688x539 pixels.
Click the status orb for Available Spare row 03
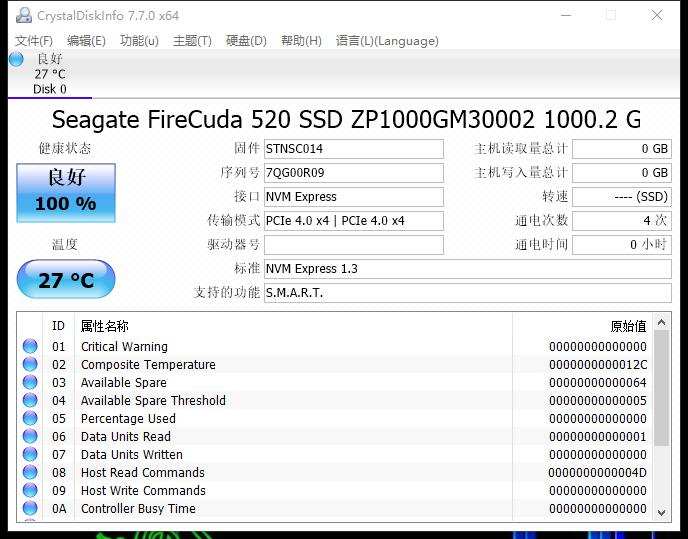[30, 382]
